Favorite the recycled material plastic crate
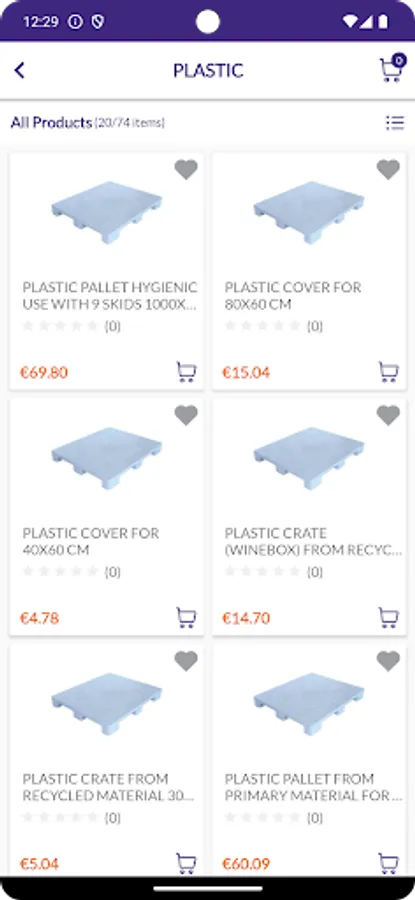Image resolution: width=415 pixels, height=900 pixels. [x=186, y=661]
